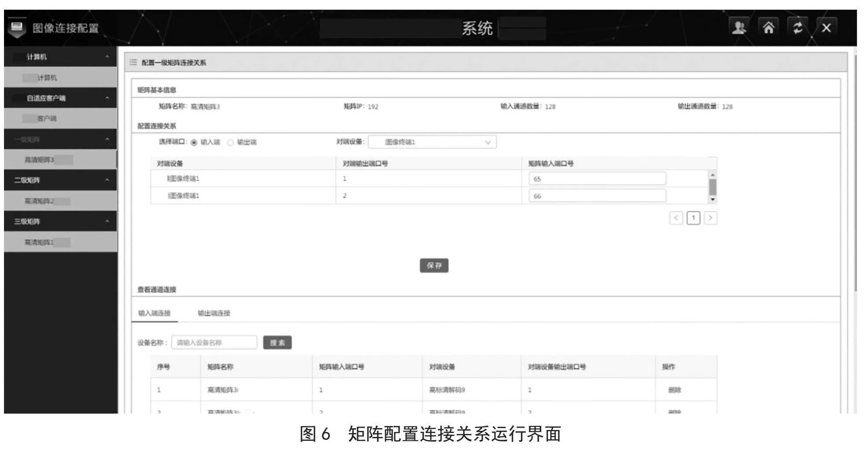Click the 矩阵基本信息 section heading

click(157, 90)
